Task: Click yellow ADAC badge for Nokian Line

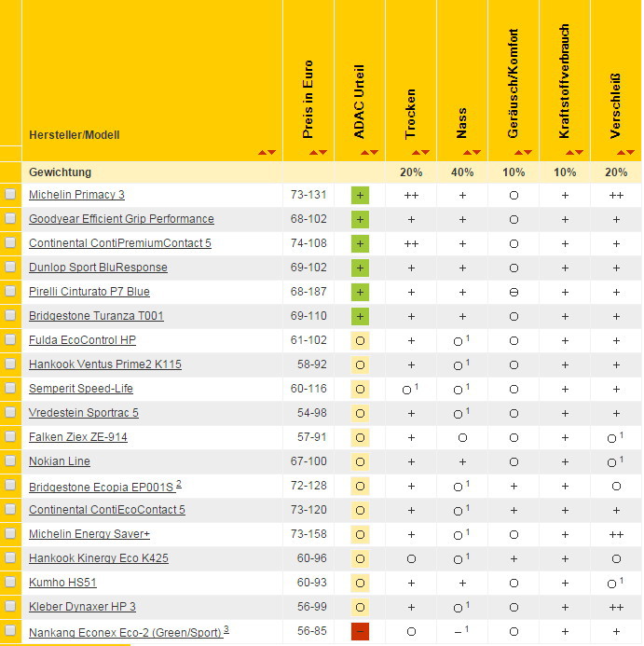Action: click(360, 461)
